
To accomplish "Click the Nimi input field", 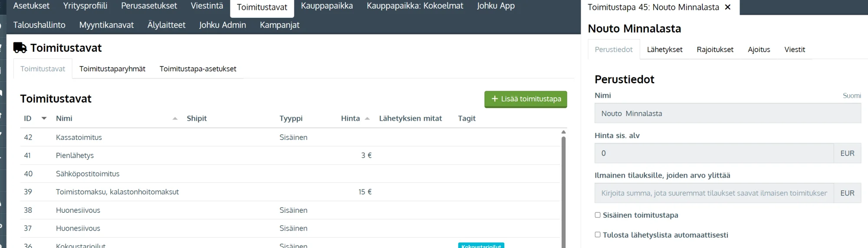I will (727, 113).
